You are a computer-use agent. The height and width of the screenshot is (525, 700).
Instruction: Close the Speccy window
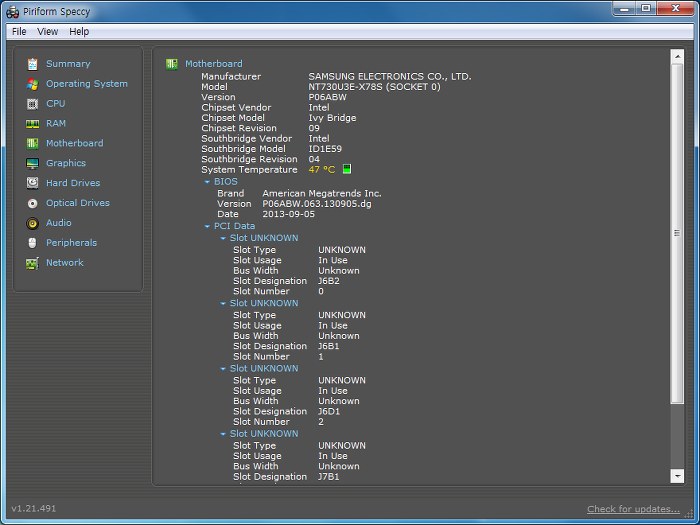pyautogui.click(x=675, y=8)
